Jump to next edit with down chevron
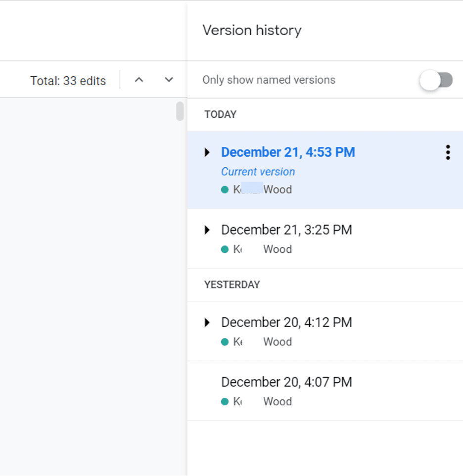This screenshot has height=476, width=463. click(x=169, y=80)
